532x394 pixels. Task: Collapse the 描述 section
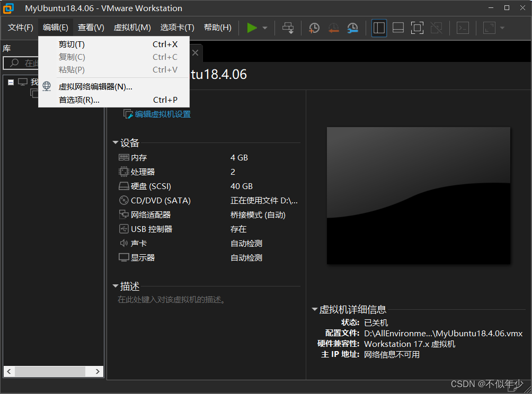116,286
